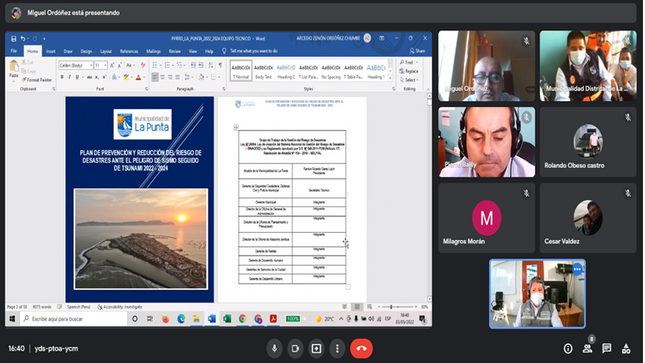645x363 pixels.
Task: Click the present screen icon
Action: (x=316, y=349)
